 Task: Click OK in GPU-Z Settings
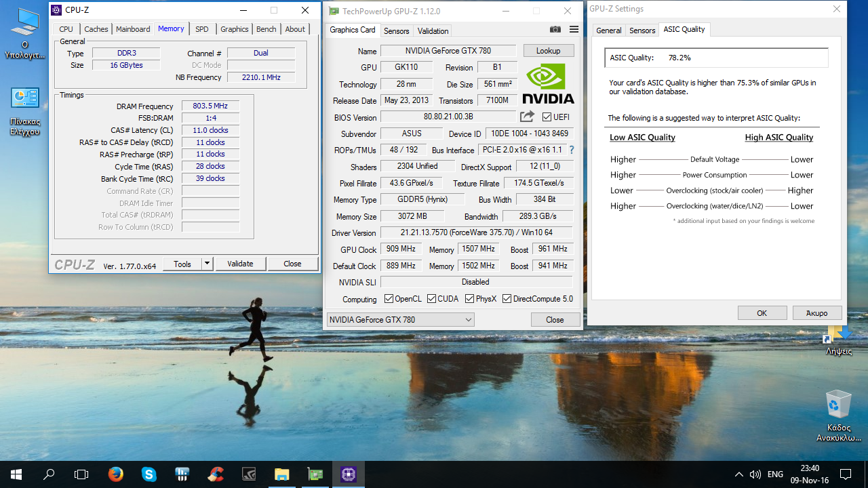[x=762, y=313]
